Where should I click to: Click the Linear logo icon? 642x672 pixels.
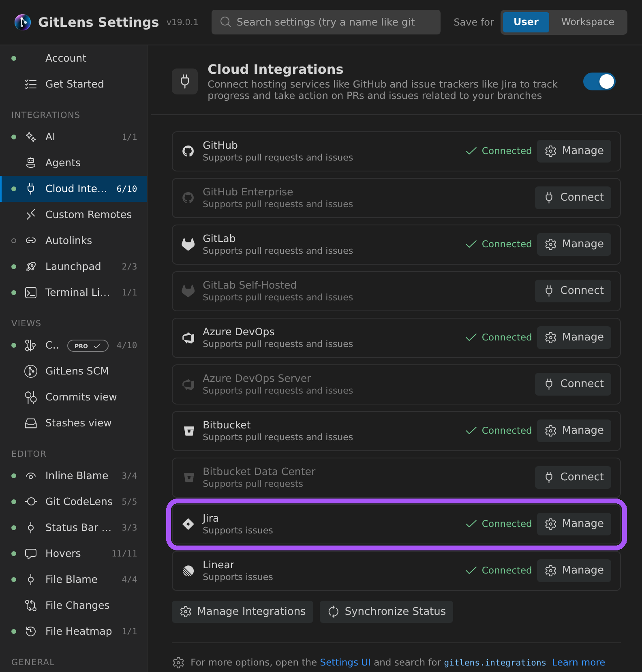(x=188, y=571)
